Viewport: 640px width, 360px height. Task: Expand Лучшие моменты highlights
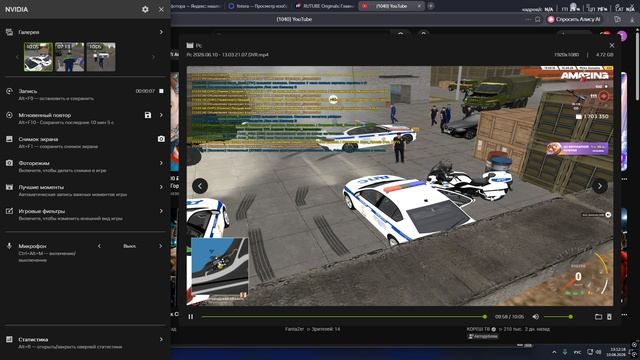click(x=161, y=187)
